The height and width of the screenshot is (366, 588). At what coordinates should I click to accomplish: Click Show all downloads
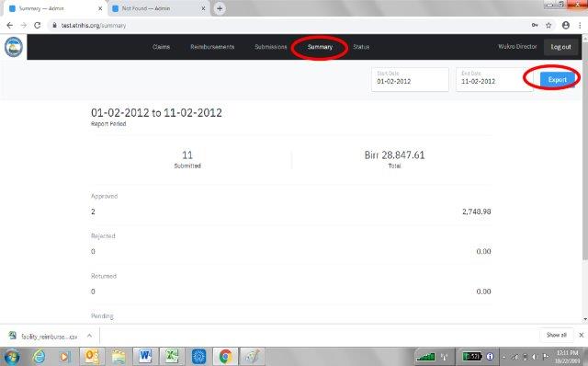pyautogui.click(x=556, y=335)
